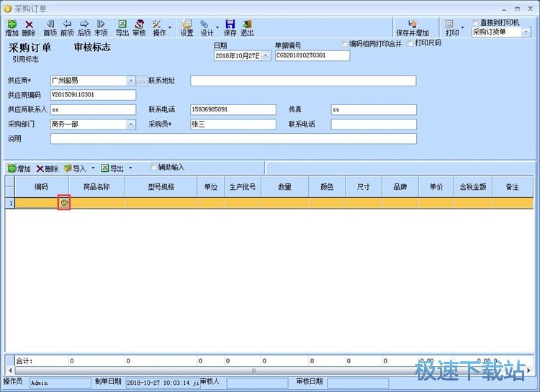Click the 单据编号 input field
The width and height of the screenshot is (540, 392).
[312, 55]
